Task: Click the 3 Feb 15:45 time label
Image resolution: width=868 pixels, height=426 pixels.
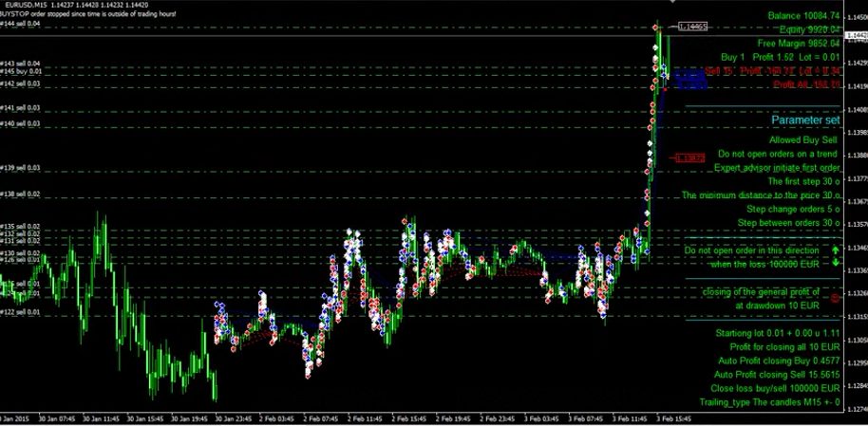Action: pyautogui.click(x=672, y=419)
